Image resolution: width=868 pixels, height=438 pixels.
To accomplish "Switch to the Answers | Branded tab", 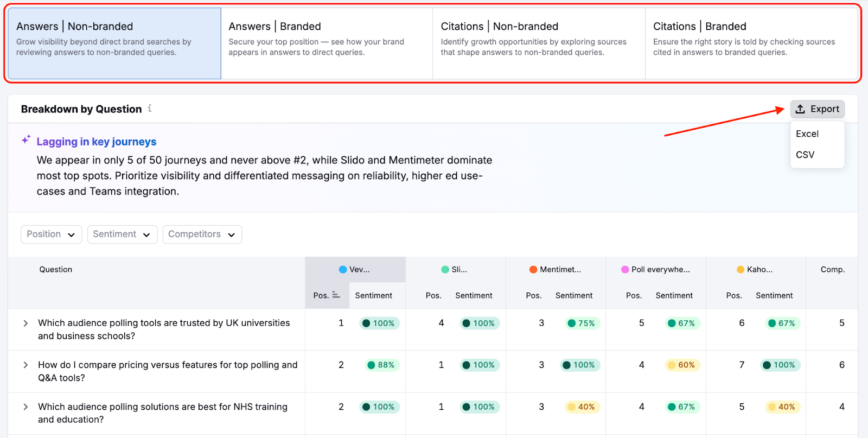I will (327, 43).
